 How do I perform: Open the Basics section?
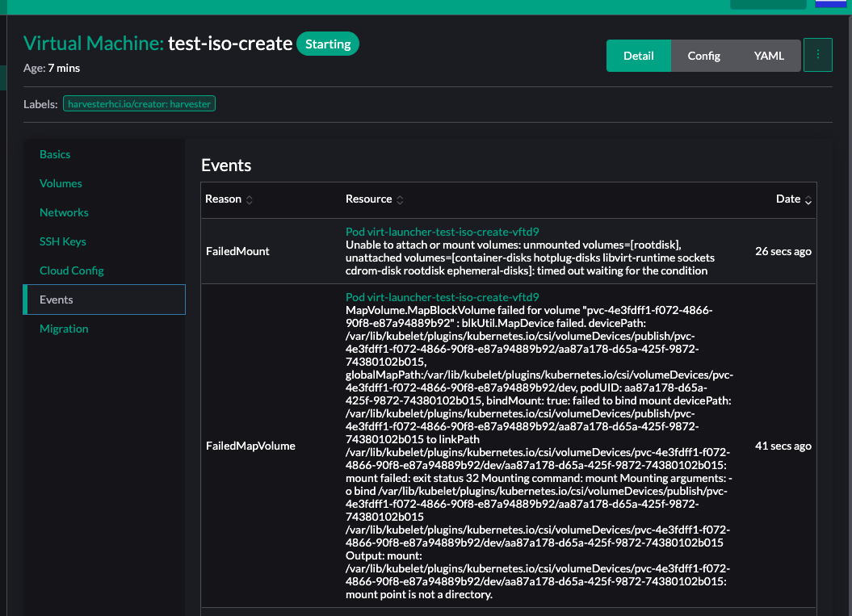pyautogui.click(x=55, y=154)
